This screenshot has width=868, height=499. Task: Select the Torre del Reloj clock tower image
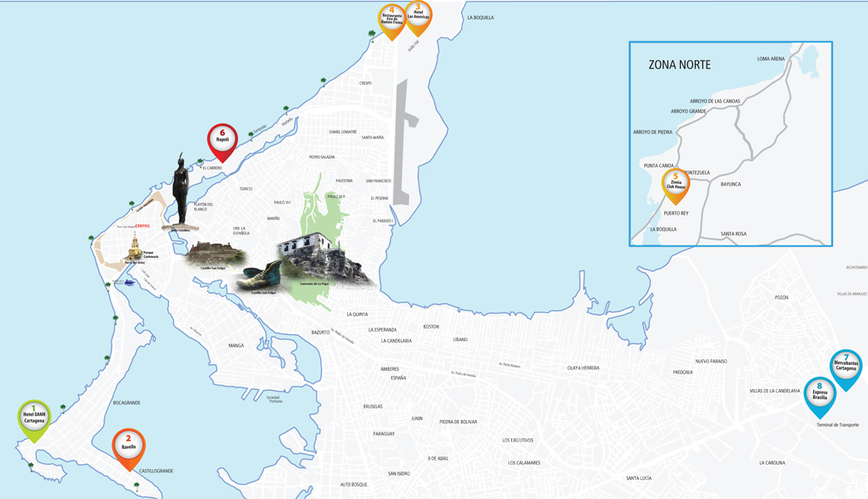coord(135,247)
